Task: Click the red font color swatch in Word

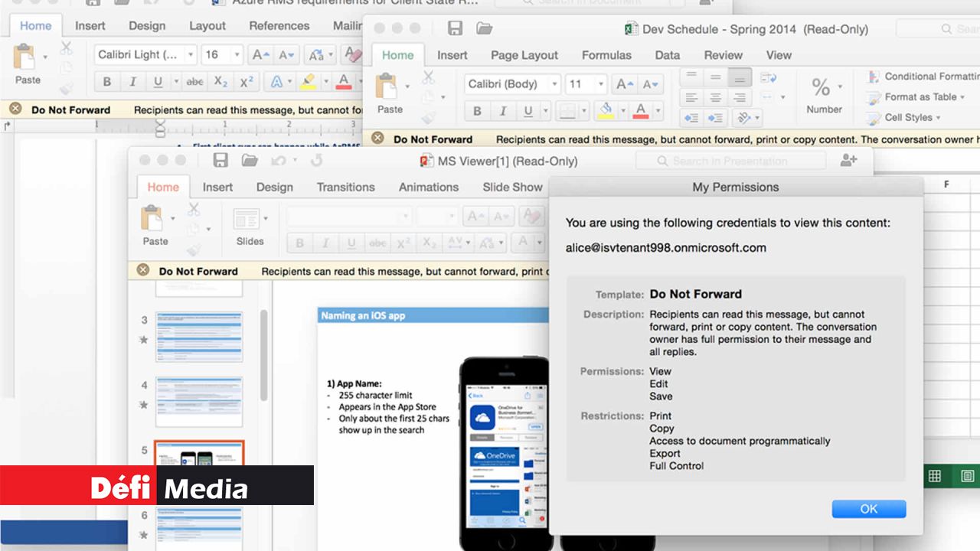Action: [343, 82]
